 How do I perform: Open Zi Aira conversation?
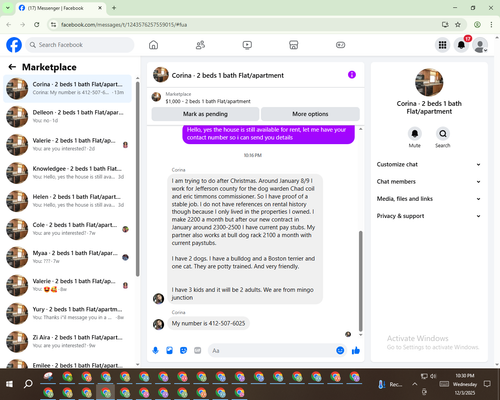point(67,341)
